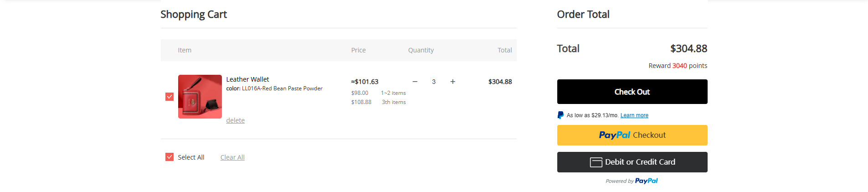Click the quantity field showing 3

[434, 82]
